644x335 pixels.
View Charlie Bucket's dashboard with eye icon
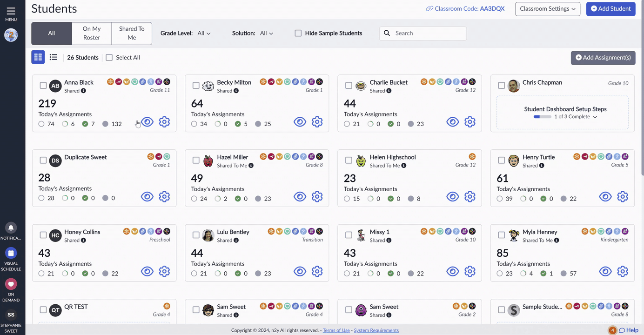click(x=453, y=122)
